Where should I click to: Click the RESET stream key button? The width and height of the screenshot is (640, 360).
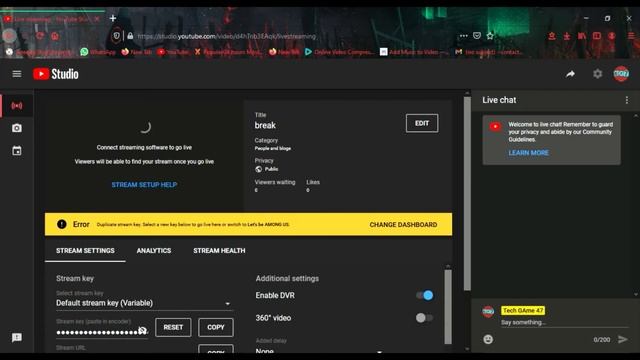[173, 327]
